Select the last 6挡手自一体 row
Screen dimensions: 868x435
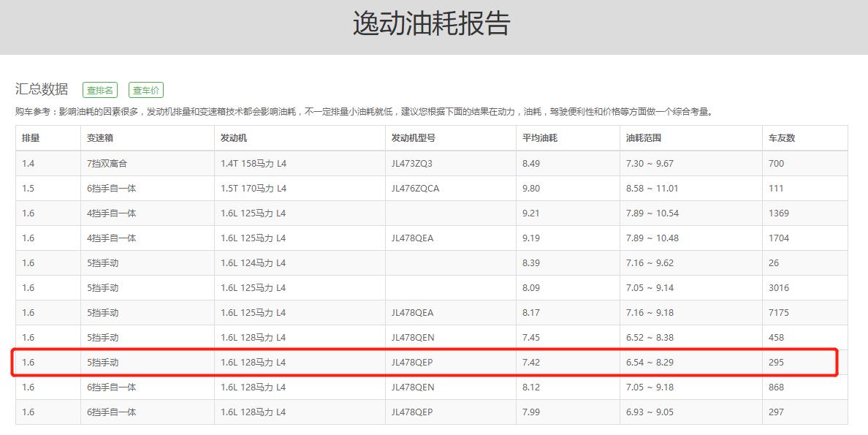pos(434,412)
